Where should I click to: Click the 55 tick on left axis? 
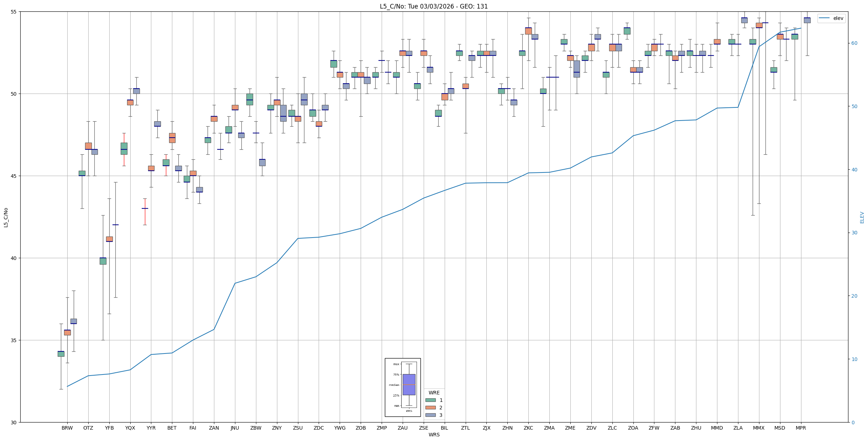tap(14, 12)
